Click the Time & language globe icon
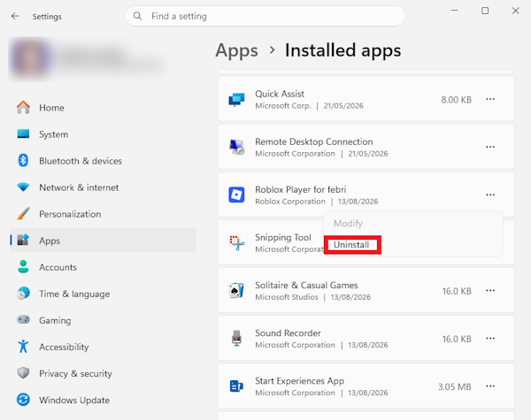Image resolution: width=531 pixels, height=420 pixels. click(23, 293)
